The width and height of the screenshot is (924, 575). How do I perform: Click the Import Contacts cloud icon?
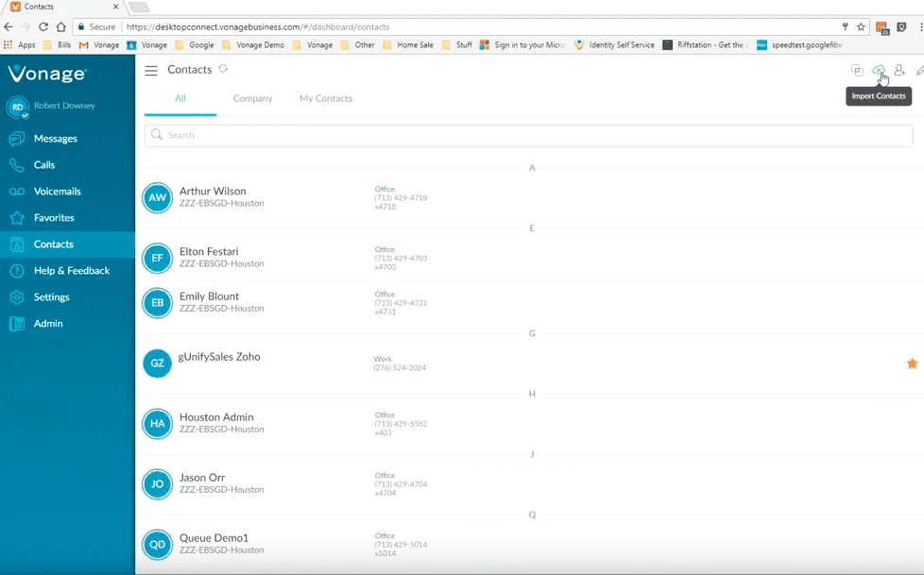878,71
